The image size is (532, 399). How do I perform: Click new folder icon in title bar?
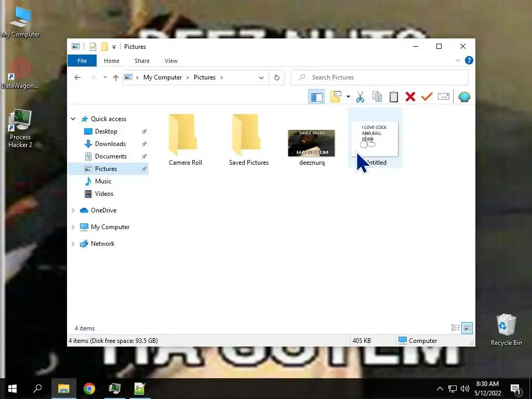point(104,47)
